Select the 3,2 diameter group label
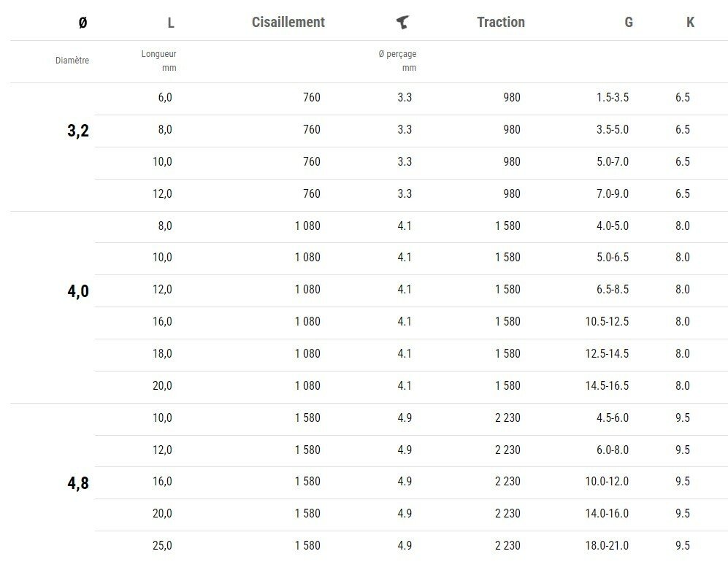Screen dimensions: 728x562 click(78, 131)
